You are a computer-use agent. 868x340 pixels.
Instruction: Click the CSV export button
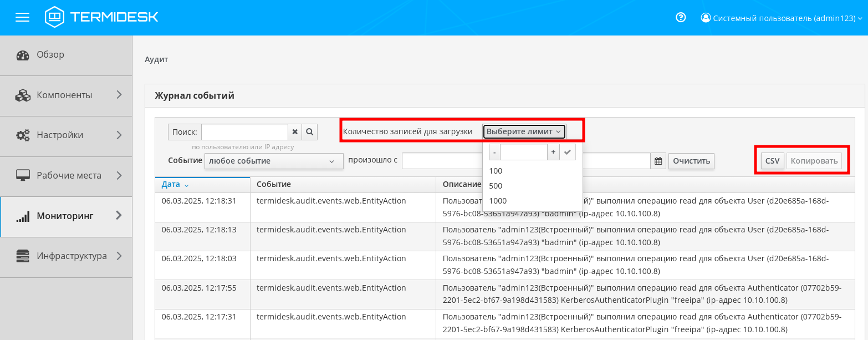[772, 161]
